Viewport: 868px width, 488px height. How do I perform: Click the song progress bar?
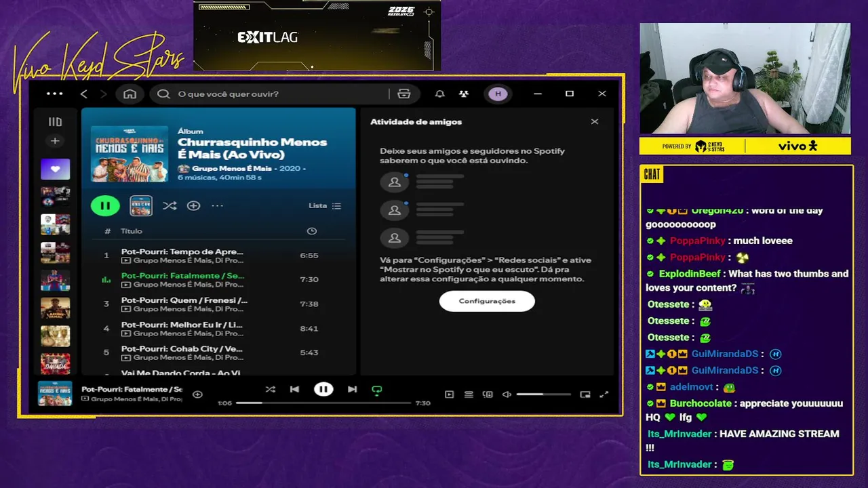323,403
